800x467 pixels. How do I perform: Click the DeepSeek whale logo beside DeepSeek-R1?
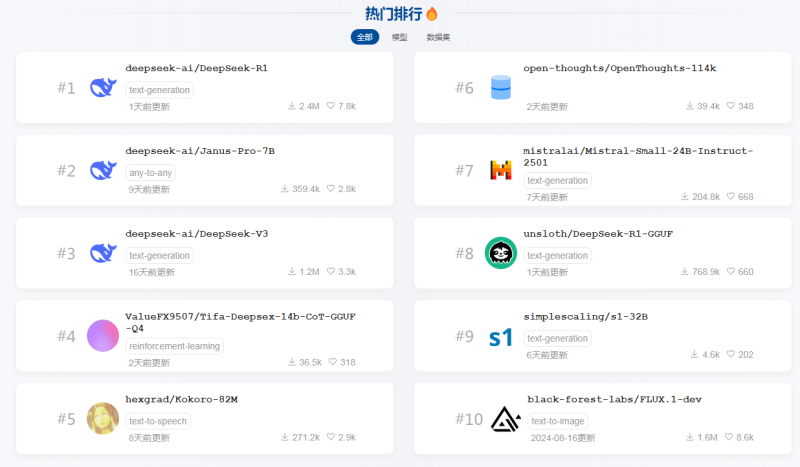click(x=103, y=88)
